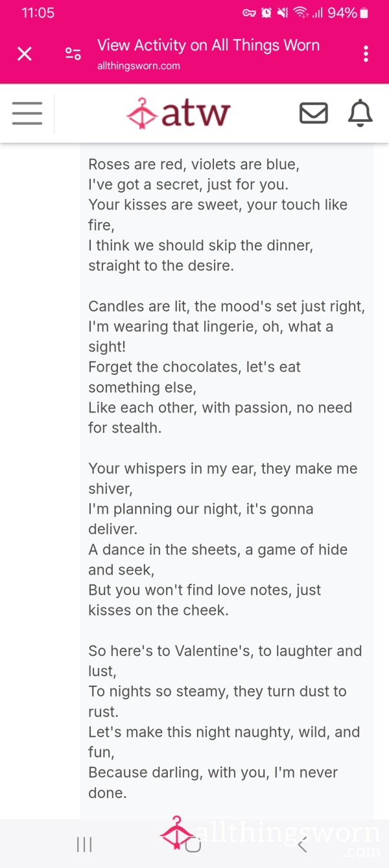Tap the allthingsworn.com URL text
389x868 pixels.
pyautogui.click(x=139, y=66)
